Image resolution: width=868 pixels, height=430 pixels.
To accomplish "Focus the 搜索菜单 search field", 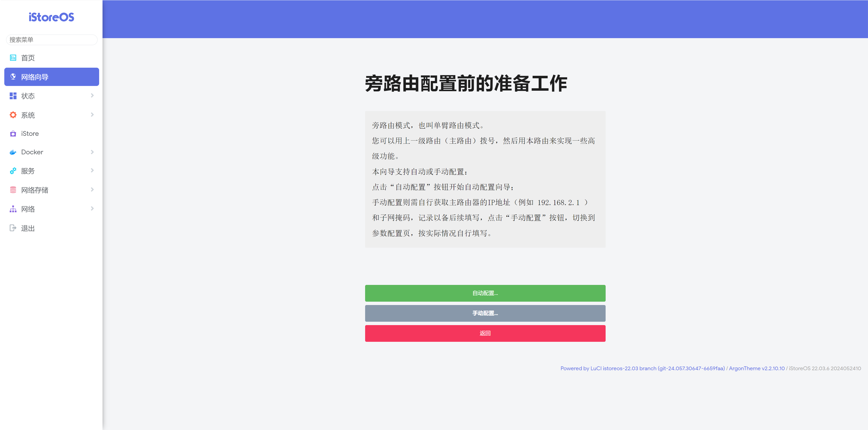I will click(x=51, y=40).
